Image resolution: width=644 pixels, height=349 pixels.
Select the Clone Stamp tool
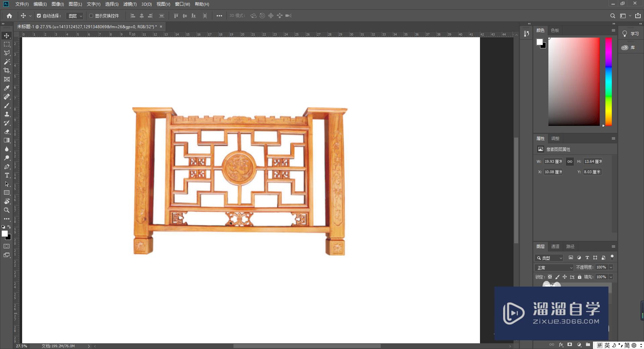[7, 114]
